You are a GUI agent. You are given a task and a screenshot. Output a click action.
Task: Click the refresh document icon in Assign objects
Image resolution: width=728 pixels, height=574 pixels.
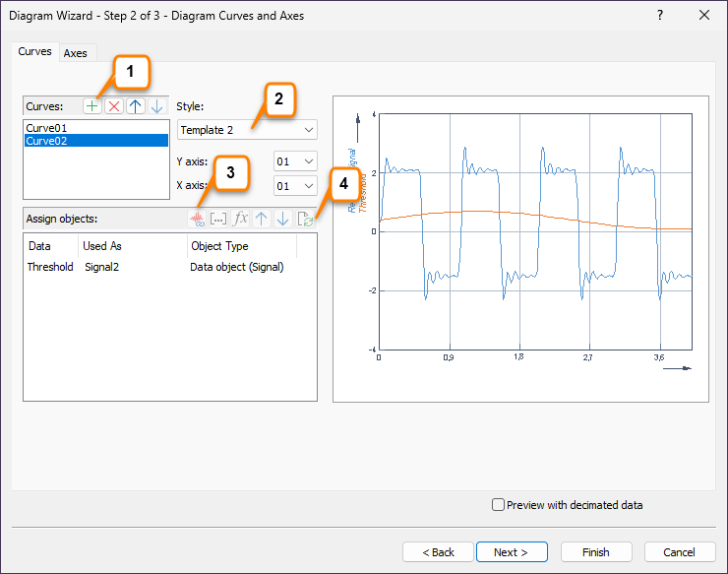[305, 219]
